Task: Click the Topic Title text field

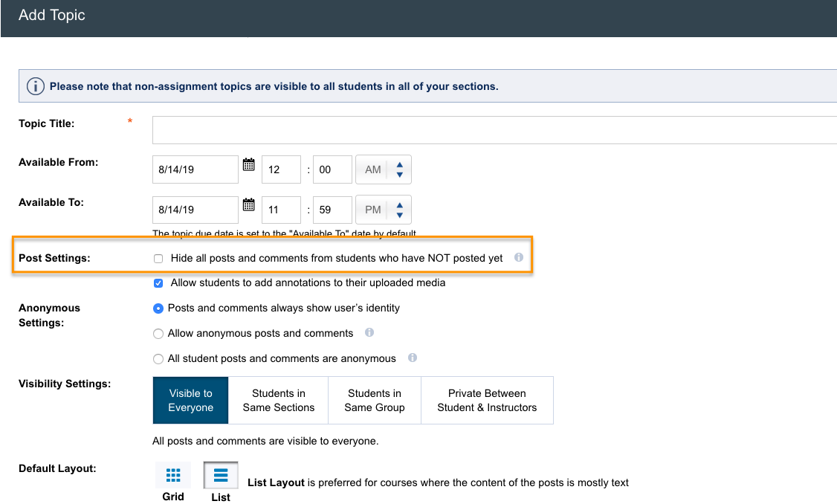Action: point(494,130)
